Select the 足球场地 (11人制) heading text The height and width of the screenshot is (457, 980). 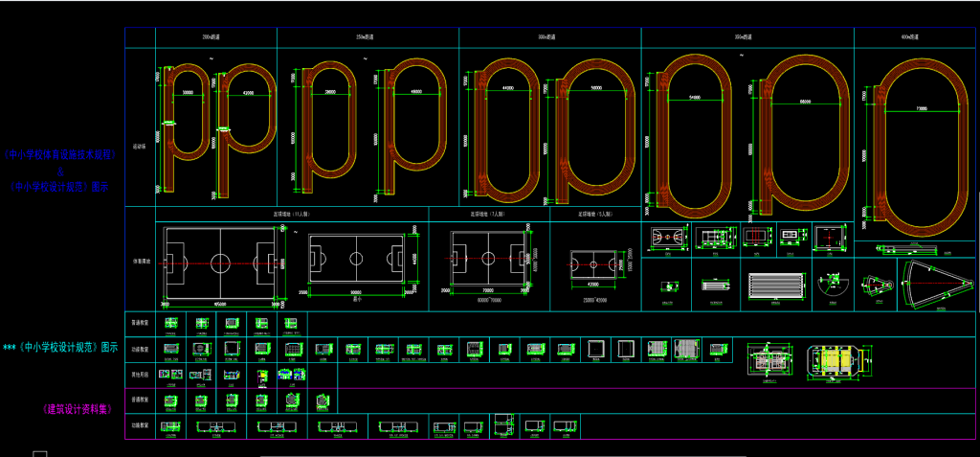point(290,215)
